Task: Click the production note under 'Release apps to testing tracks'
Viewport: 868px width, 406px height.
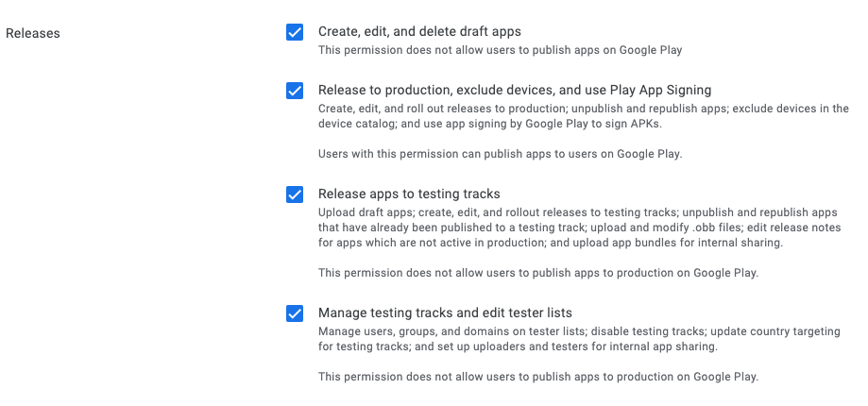Action: (x=537, y=273)
